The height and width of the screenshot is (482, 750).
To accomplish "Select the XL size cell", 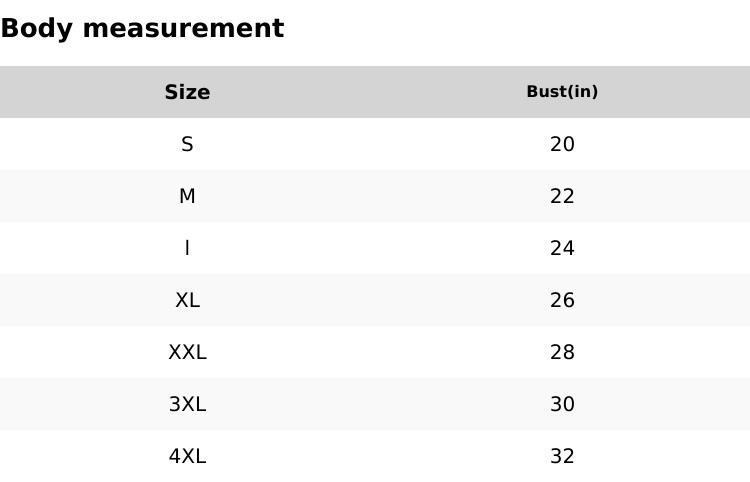I will point(187,300).
